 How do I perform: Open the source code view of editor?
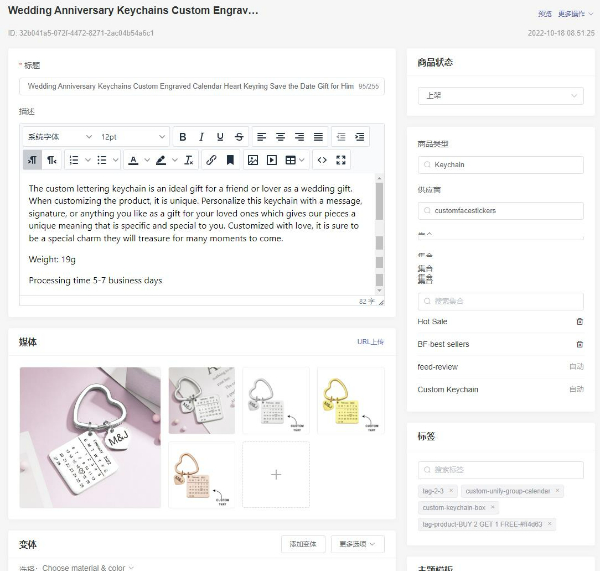[x=322, y=160]
